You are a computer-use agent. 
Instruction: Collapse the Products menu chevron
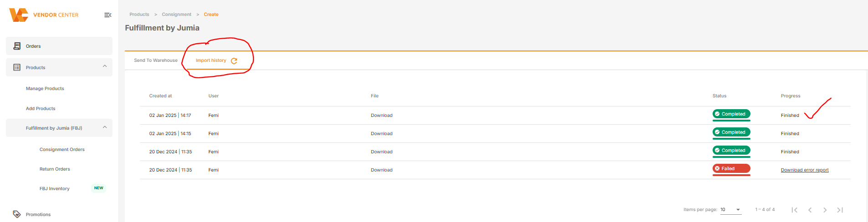[x=105, y=66]
